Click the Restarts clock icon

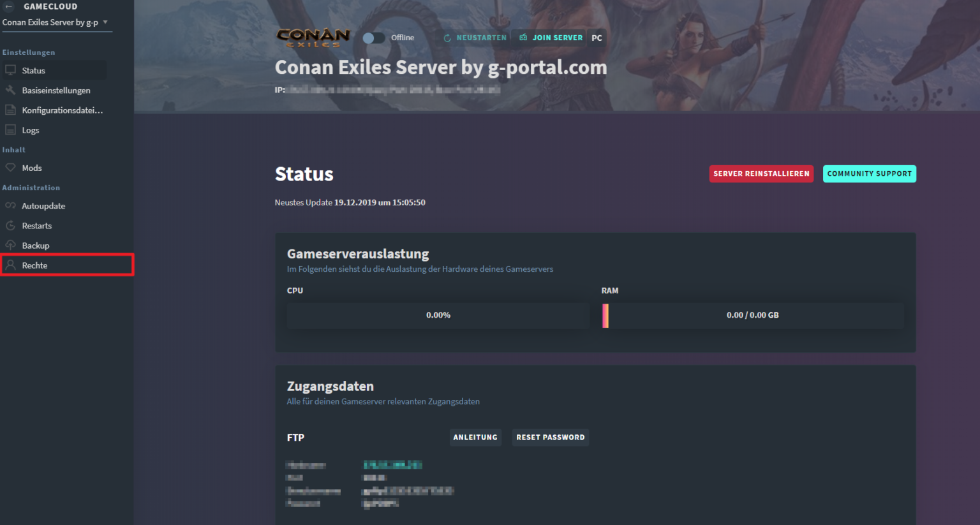10,225
